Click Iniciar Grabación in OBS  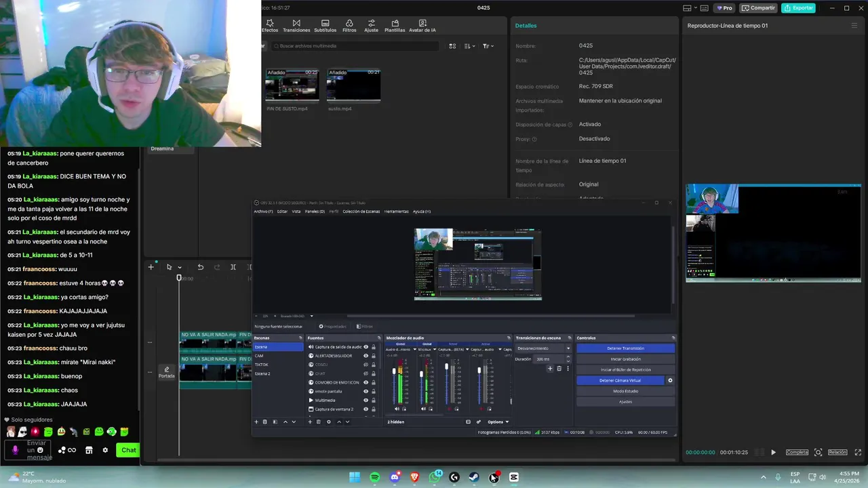[x=626, y=359]
